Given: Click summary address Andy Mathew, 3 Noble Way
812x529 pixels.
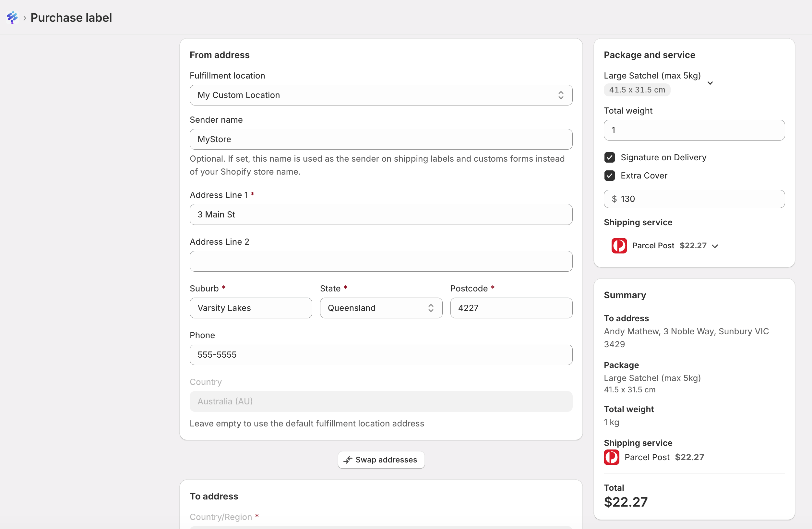Looking at the screenshot, I should (x=686, y=338).
